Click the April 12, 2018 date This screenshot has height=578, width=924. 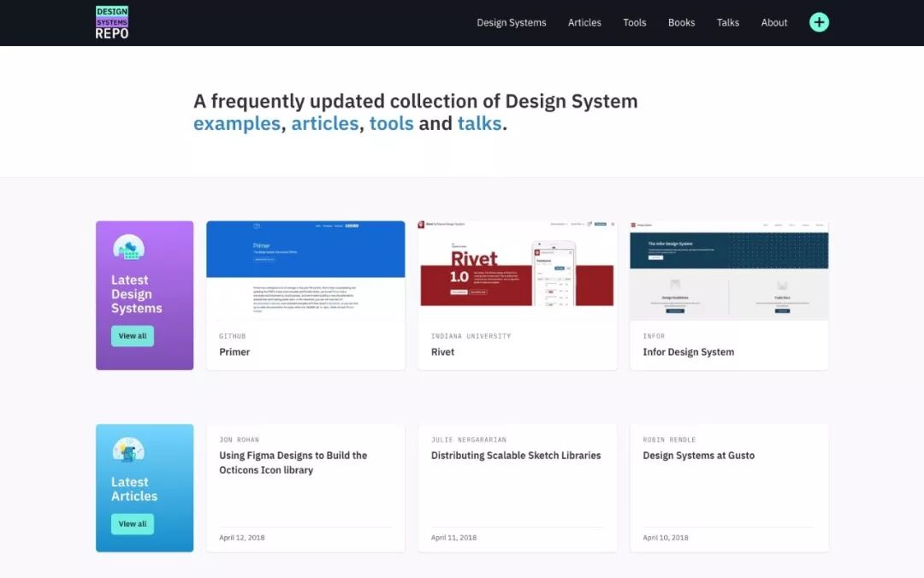click(x=241, y=537)
